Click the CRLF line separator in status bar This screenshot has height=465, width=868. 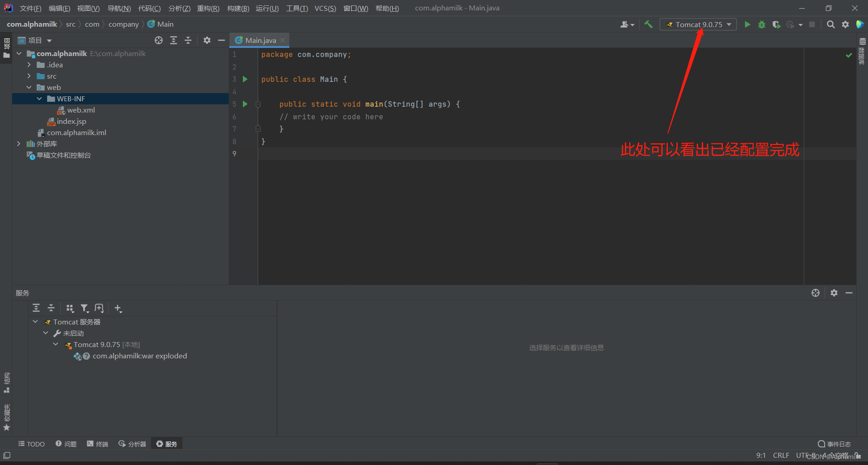coord(781,456)
